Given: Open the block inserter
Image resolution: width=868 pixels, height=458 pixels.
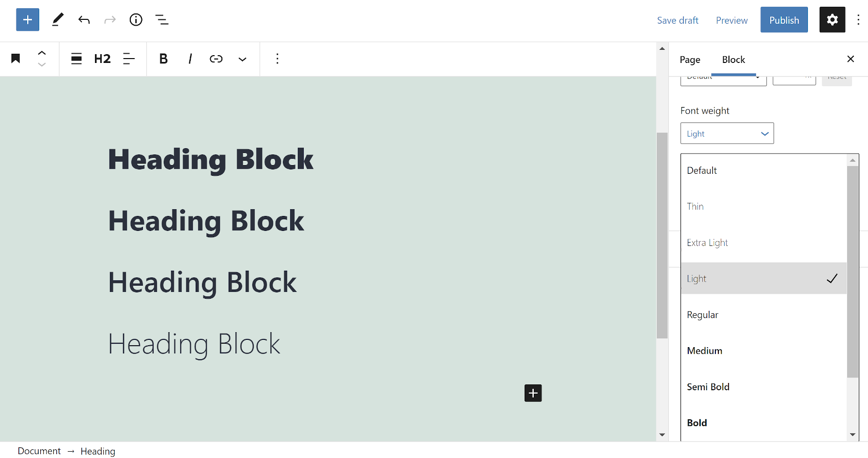Looking at the screenshot, I should 27,19.
